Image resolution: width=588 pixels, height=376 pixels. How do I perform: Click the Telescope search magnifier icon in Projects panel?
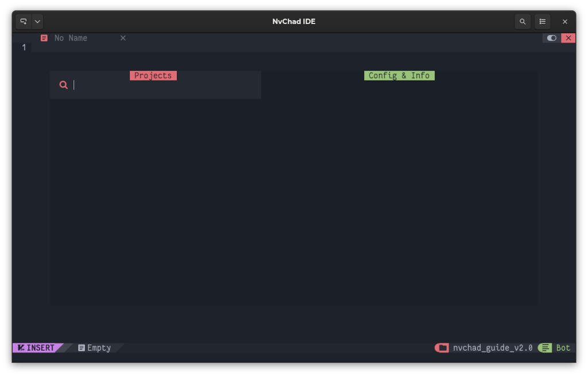63,85
